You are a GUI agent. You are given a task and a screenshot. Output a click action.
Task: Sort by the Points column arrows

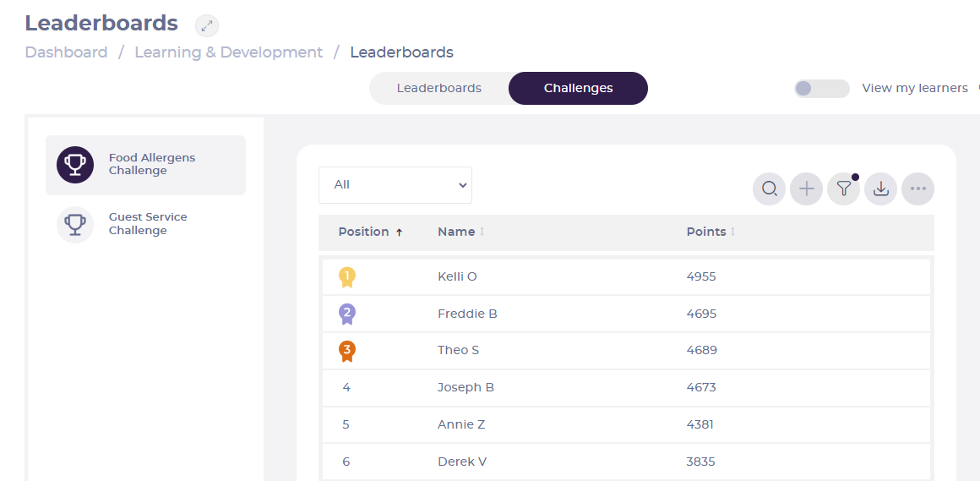point(732,232)
